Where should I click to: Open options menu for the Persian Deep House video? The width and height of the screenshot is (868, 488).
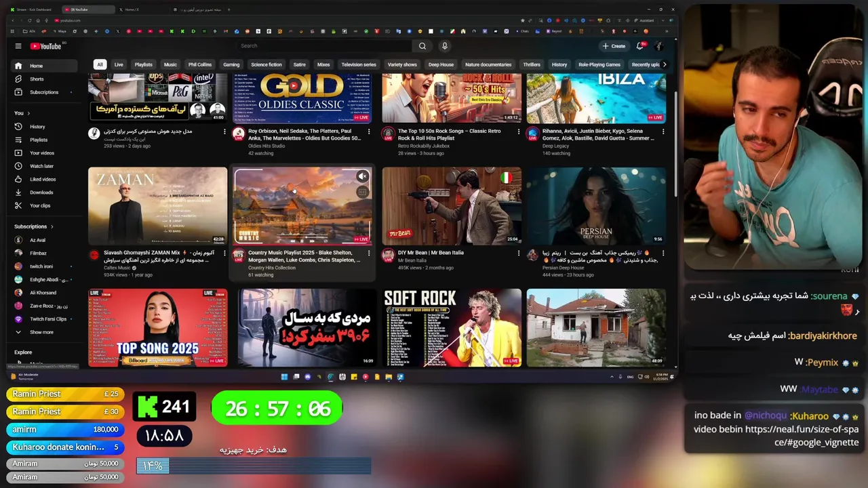663,253
